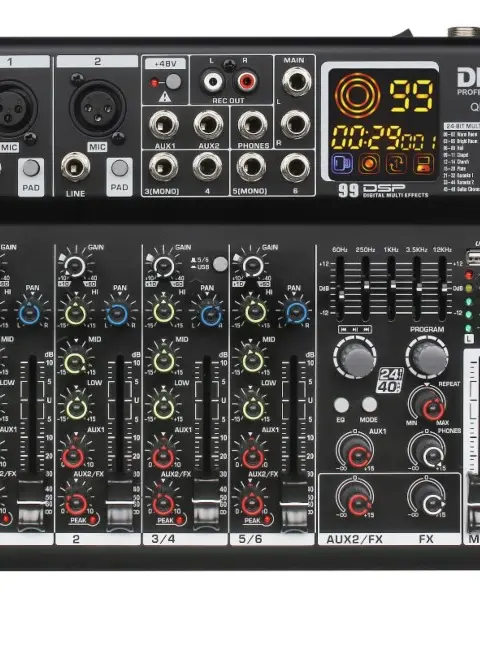
Task: Click the channel 4 input jack
Action: tap(207, 167)
